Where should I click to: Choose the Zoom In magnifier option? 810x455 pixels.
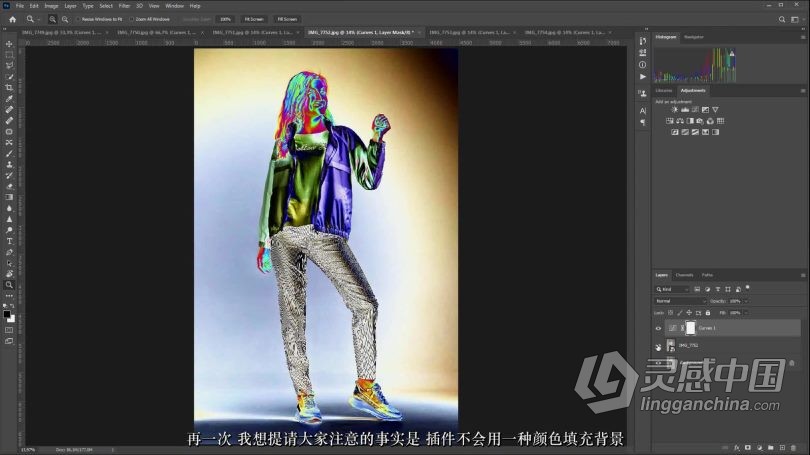(53, 19)
